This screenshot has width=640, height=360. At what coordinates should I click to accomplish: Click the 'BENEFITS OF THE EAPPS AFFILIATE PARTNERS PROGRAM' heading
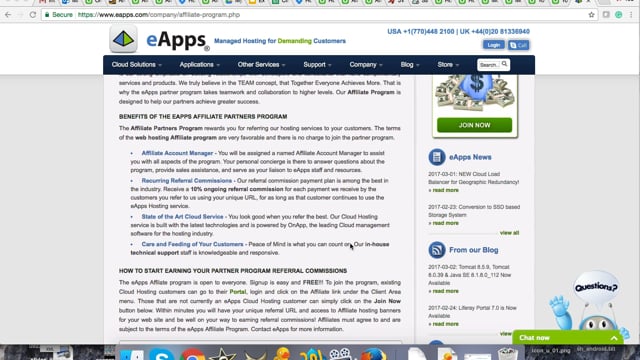pos(203,116)
